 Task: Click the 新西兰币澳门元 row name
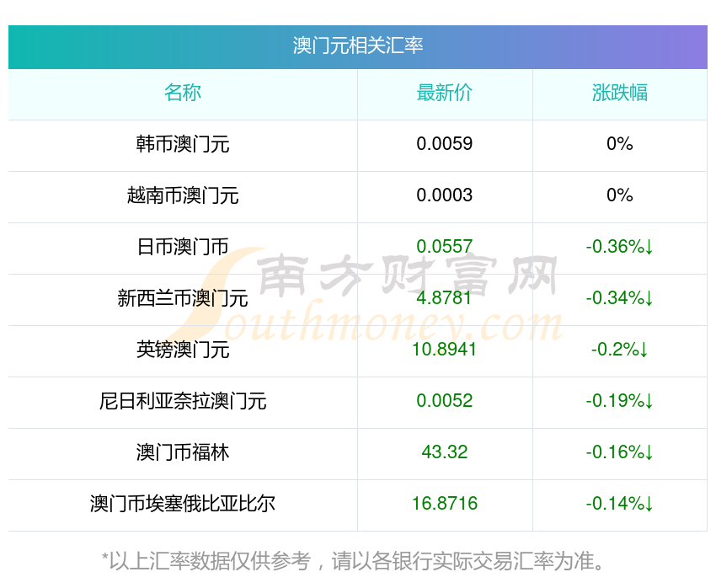pyautogui.click(x=183, y=298)
